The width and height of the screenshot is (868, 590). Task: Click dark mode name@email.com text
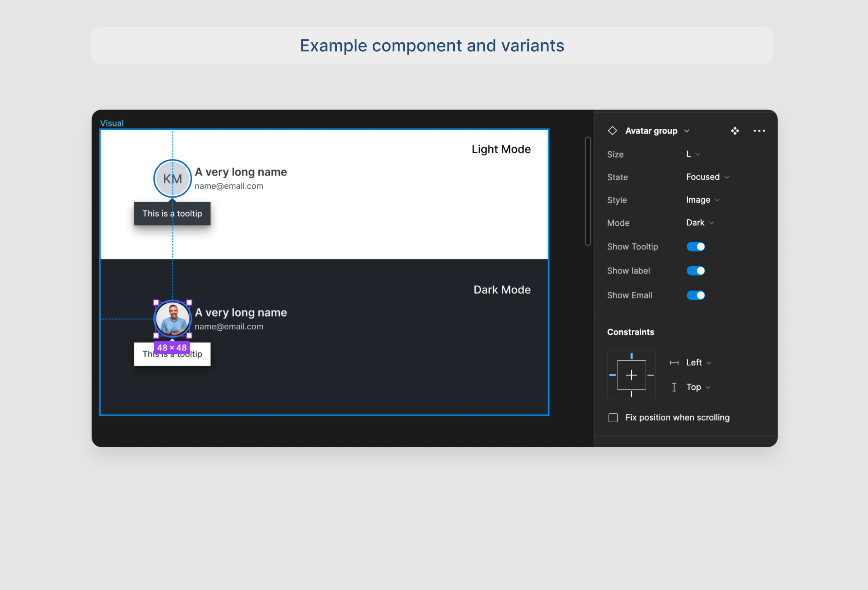pyautogui.click(x=229, y=327)
